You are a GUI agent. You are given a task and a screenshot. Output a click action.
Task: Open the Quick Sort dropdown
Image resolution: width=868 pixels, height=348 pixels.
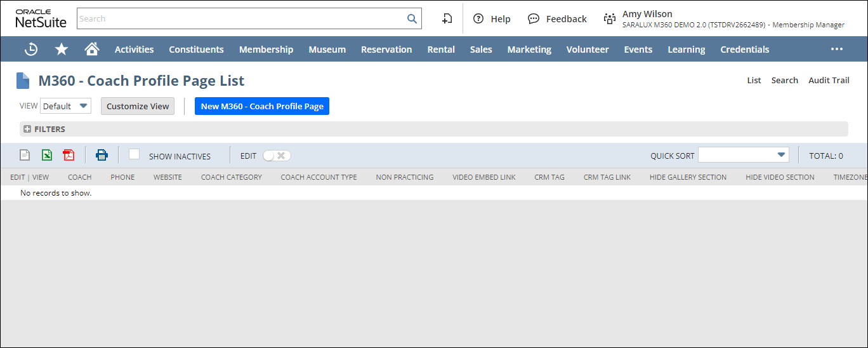743,155
